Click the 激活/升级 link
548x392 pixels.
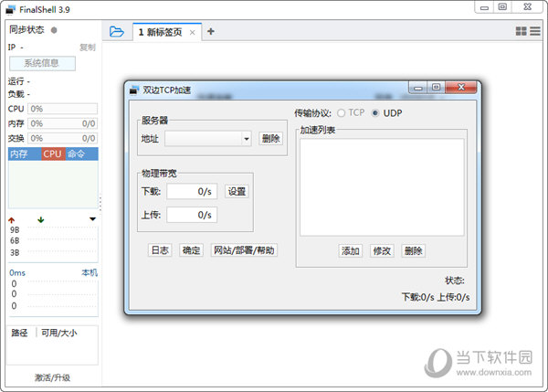(52, 377)
